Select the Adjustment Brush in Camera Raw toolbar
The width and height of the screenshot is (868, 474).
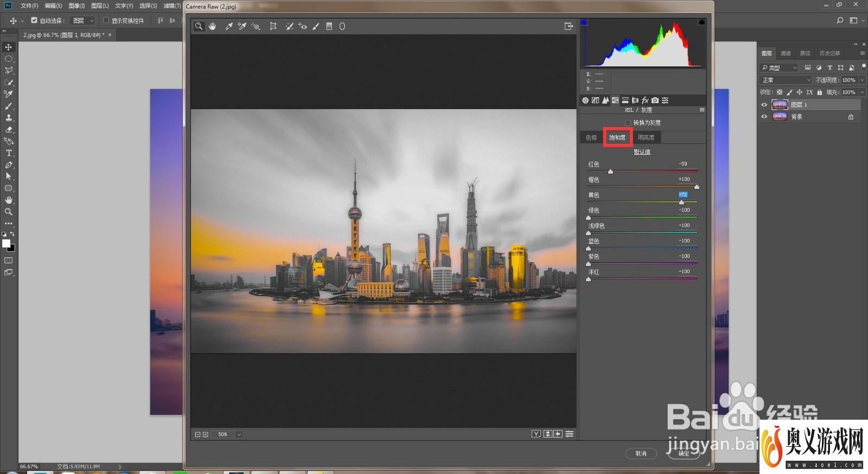click(x=316, y=26)
